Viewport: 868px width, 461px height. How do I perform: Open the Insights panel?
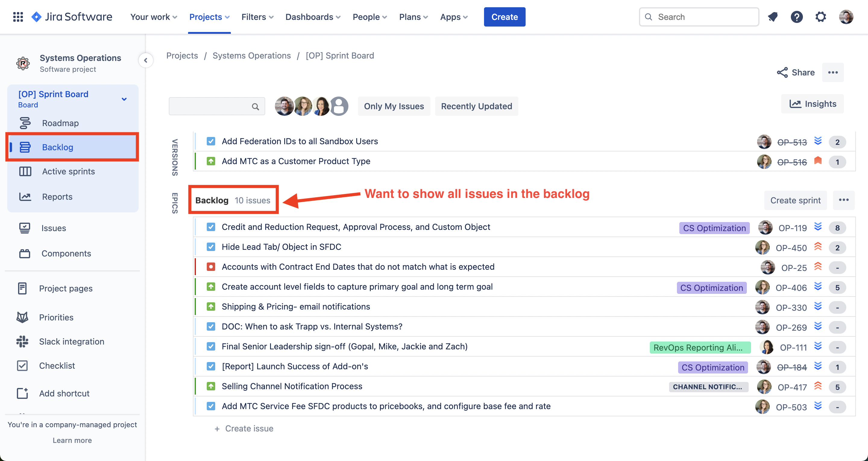pyautogui.click(x=813, y=104)
